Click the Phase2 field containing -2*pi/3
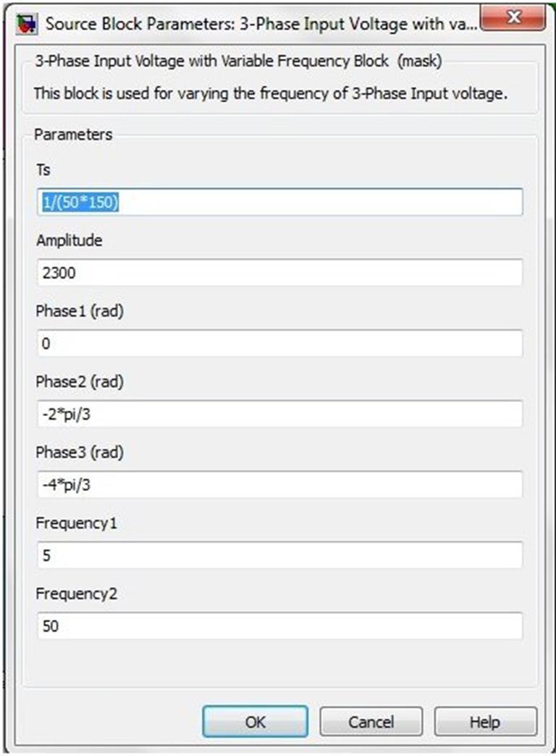The image size is (556, 756). coord(279,414)
